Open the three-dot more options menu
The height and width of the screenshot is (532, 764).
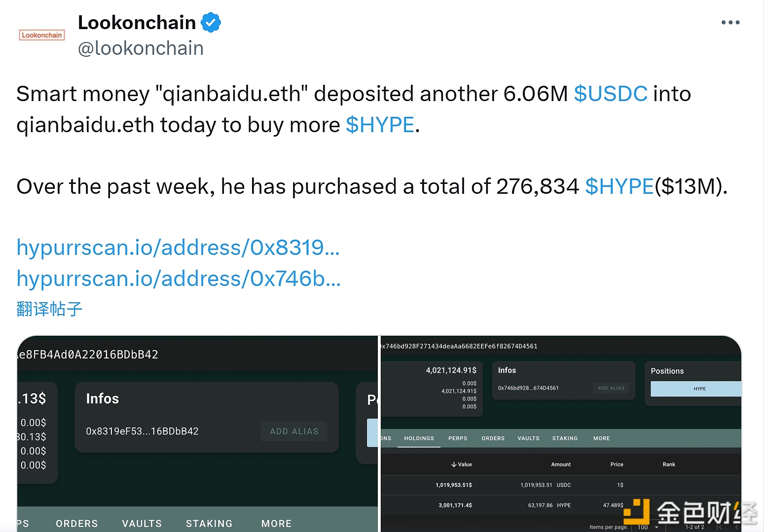(730, 23)
